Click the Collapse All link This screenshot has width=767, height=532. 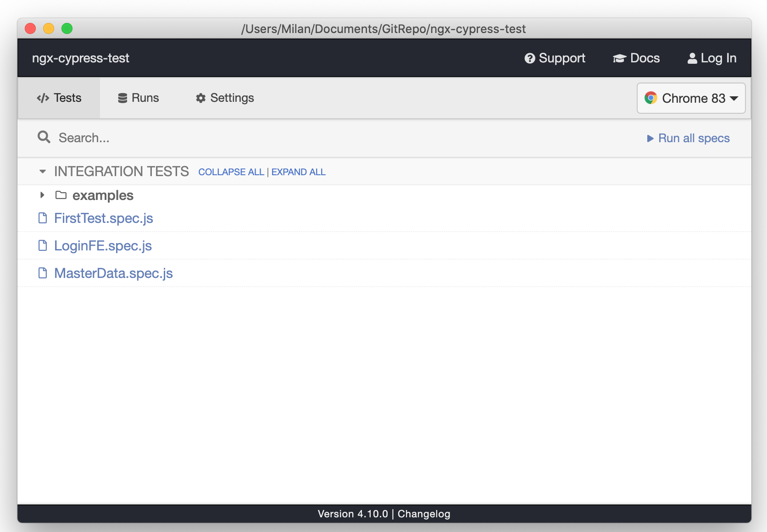pos(231,172)
